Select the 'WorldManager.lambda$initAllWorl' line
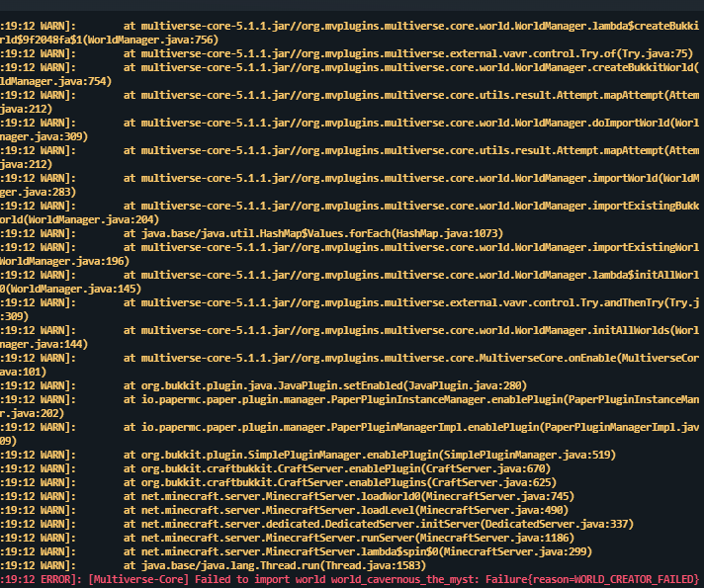 point(350,275)
